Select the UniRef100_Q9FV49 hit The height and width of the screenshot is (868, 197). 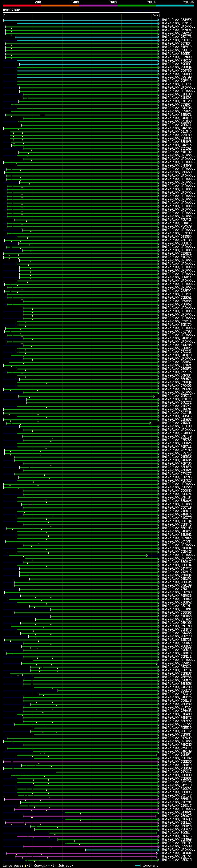(177, 81)
